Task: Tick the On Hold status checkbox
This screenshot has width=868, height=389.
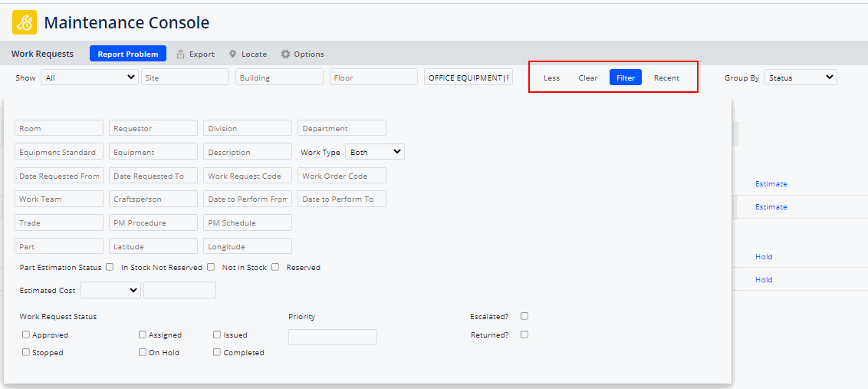Action: 143,352
